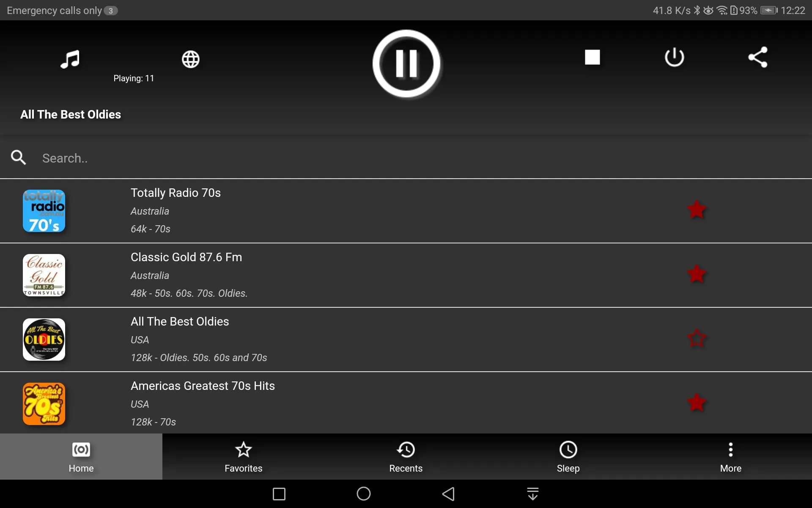This screenshot has height=508, width=812.
Task: Tap All The Best Oldies station thumbnail
Action: click(x=44, y=339)
